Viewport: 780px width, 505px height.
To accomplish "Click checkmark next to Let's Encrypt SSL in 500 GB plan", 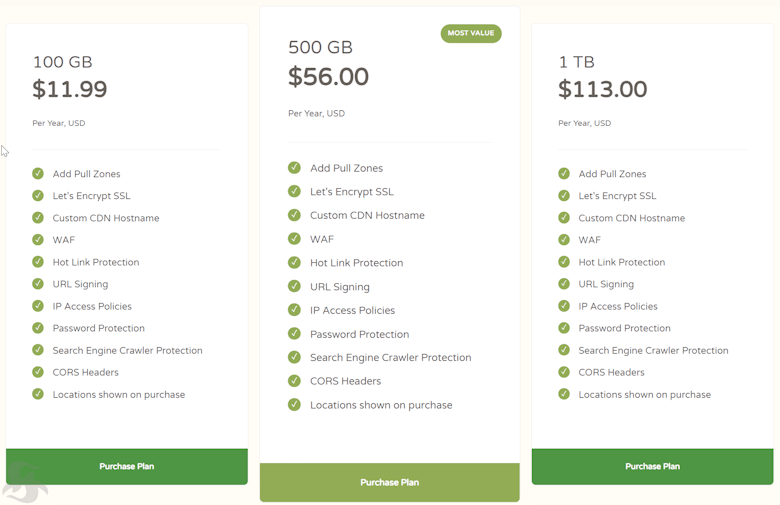I will [x=294, y=191].
